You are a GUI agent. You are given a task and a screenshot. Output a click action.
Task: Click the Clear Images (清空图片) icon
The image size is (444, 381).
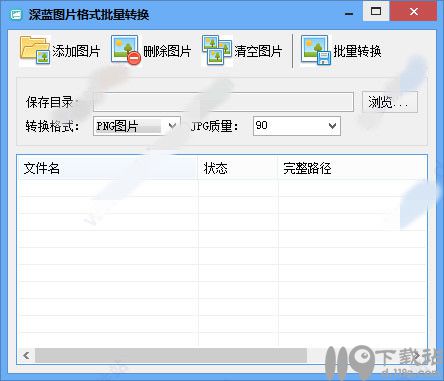(217, 50)
